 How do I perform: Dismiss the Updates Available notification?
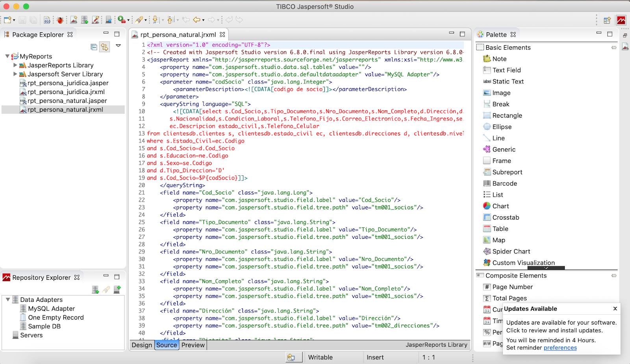pyautogui.click(x=615, y=309)
